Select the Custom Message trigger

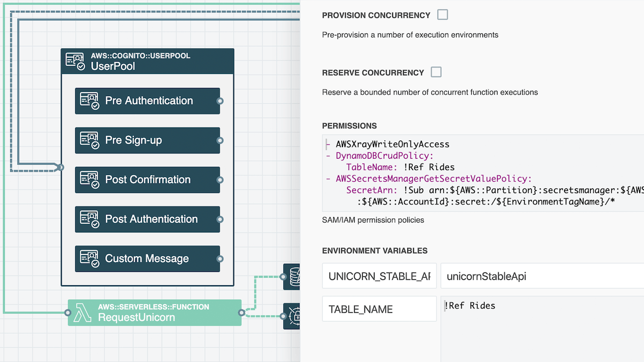click(148, 258)
